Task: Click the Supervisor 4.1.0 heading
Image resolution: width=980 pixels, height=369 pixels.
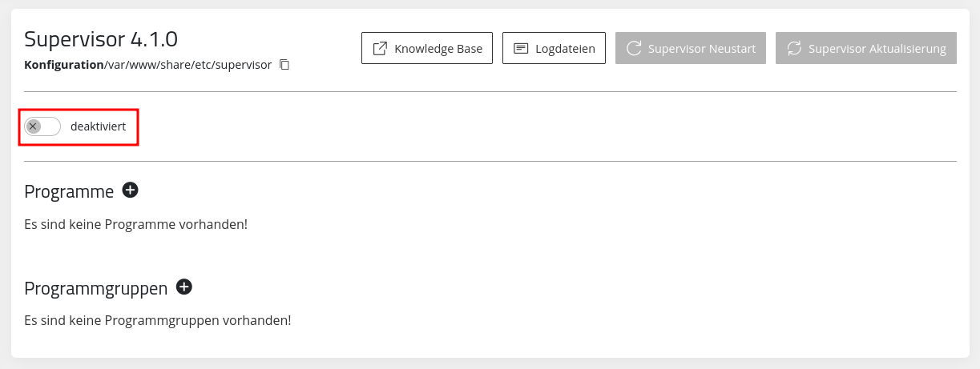Action: [x=101, y=38]
